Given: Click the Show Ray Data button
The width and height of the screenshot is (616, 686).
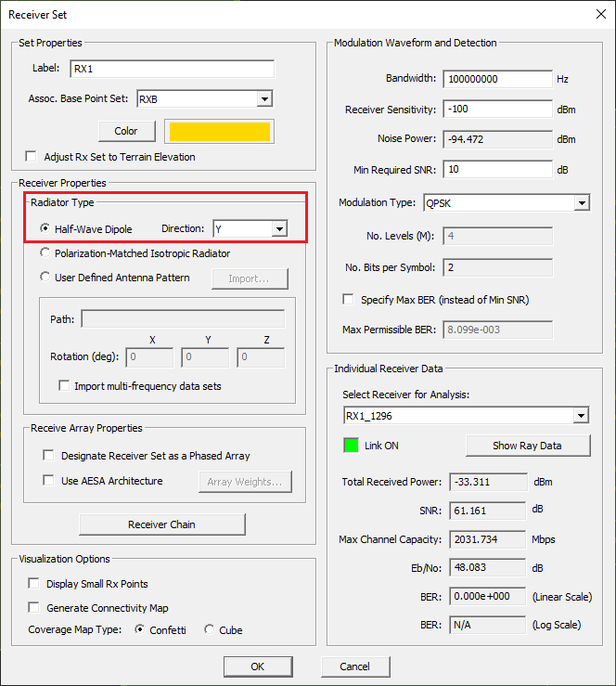Looking at the screenshot, I should (x=528, y=446).
